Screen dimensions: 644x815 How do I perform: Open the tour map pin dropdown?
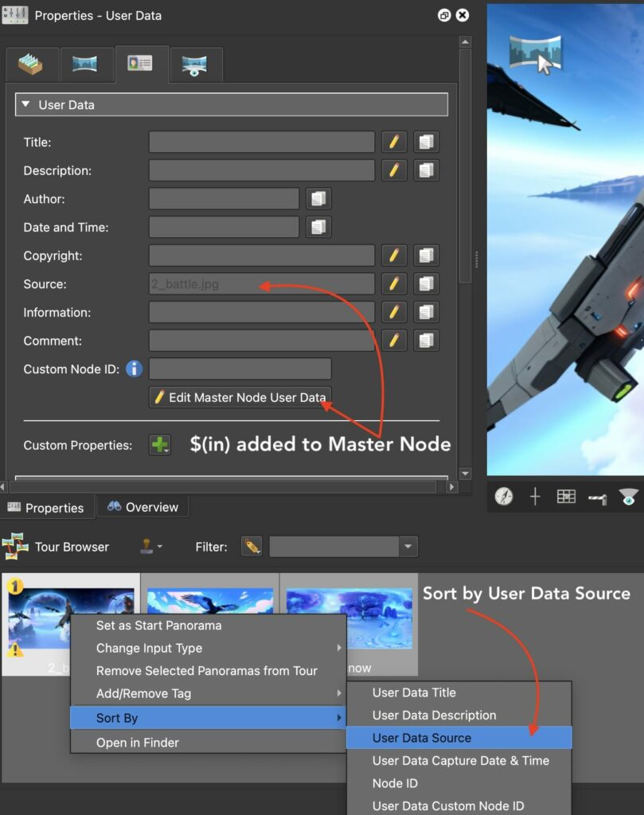[151, 546]
